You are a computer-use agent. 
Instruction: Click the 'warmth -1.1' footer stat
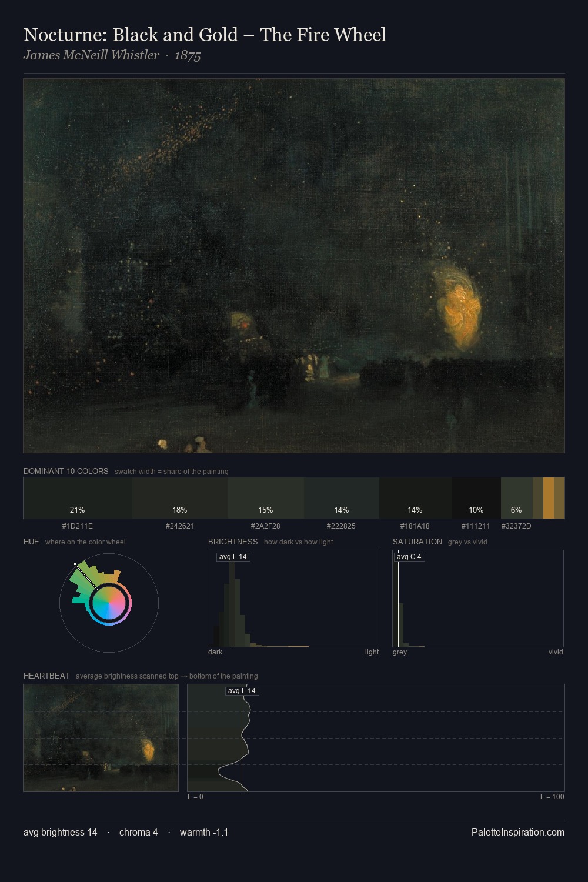pyautogui.click(x=204, y=832)
